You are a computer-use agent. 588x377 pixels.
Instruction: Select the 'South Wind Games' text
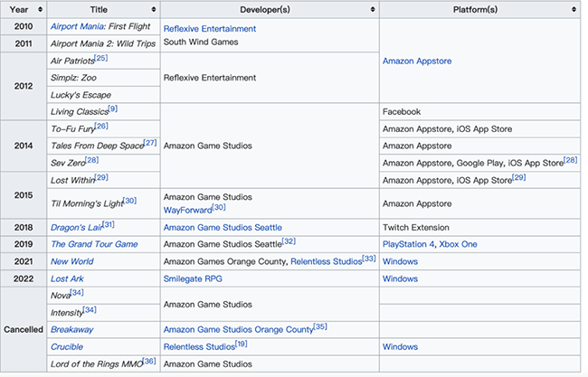coord(201,42)
